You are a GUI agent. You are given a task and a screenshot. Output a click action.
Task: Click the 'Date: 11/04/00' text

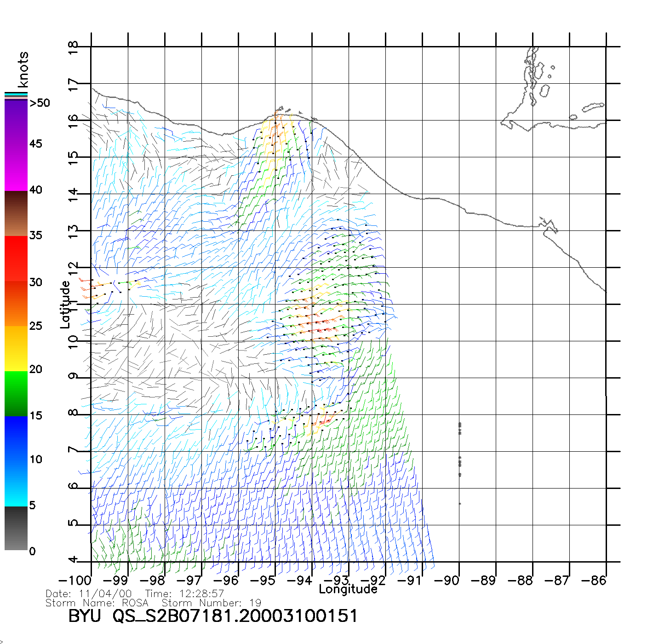pyautogui.click(x=89, y=594)
